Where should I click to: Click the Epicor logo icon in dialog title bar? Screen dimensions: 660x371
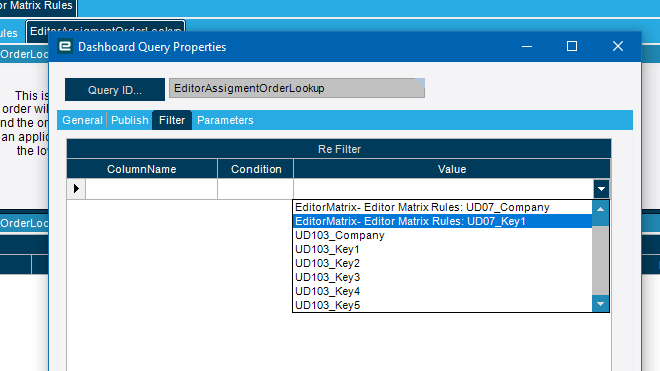[65, 46]
